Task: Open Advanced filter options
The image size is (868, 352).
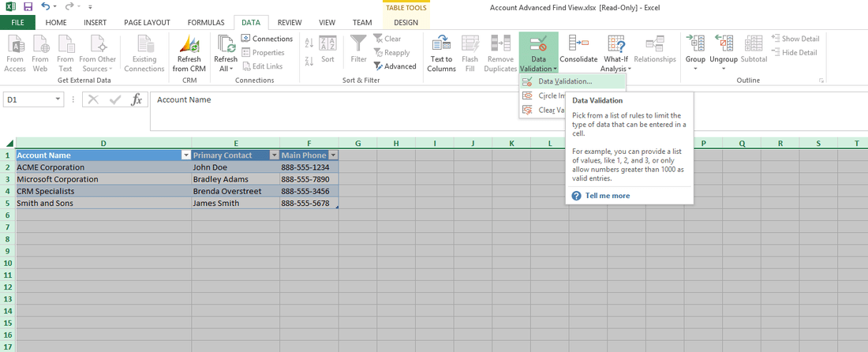Action: click(x=395, y=66)
